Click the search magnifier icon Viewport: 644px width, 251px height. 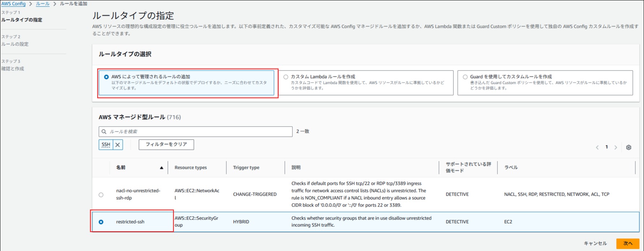point(104,132)
